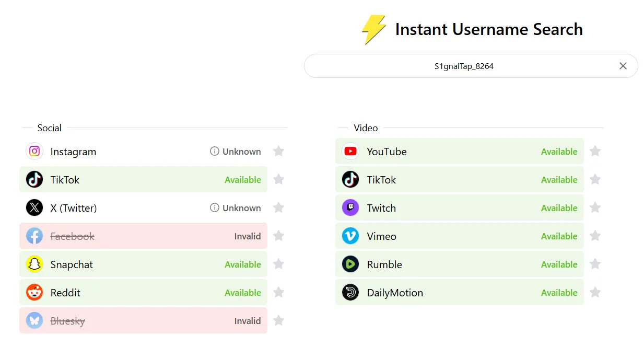Click the YouTube play logo icon
The height and width of the screenshot is (346, 644).
coord(350,152)
